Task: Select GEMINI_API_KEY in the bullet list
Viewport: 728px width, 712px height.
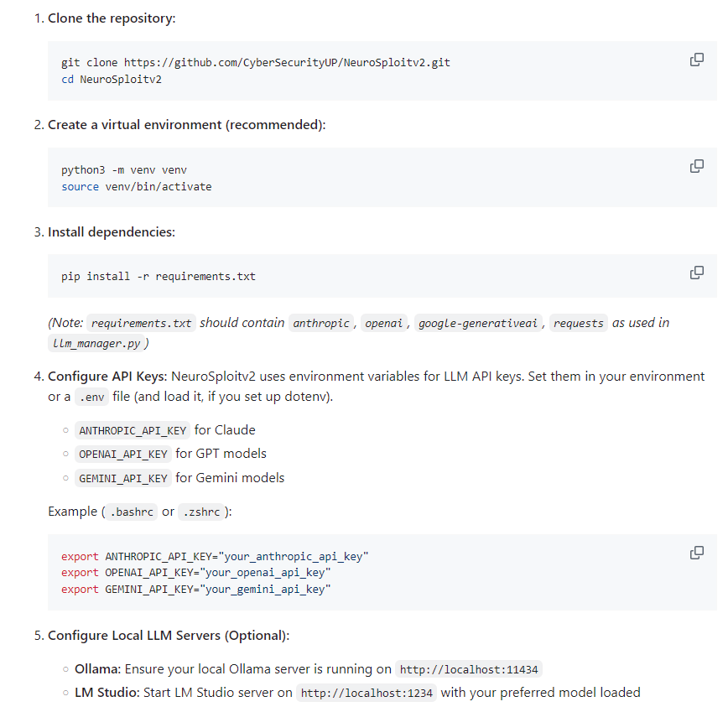Action: click(122, 479)
